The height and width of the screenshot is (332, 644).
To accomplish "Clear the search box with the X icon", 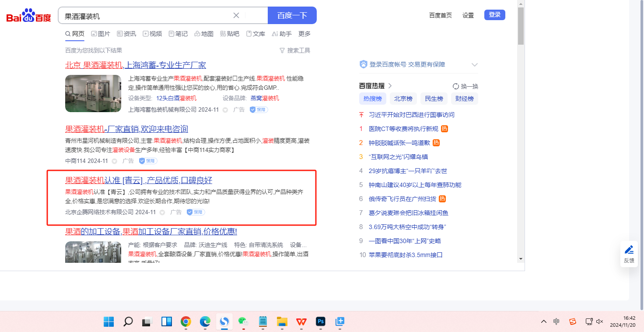I will (x=236, y=15).
